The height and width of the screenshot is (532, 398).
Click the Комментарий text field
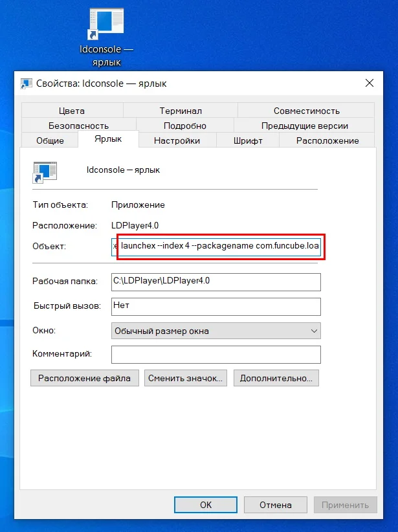tap(216, 355)
